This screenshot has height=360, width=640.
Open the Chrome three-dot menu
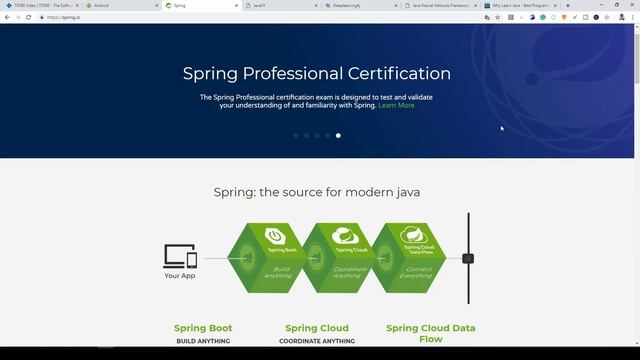pyautogui.click(x=633, y=18)
